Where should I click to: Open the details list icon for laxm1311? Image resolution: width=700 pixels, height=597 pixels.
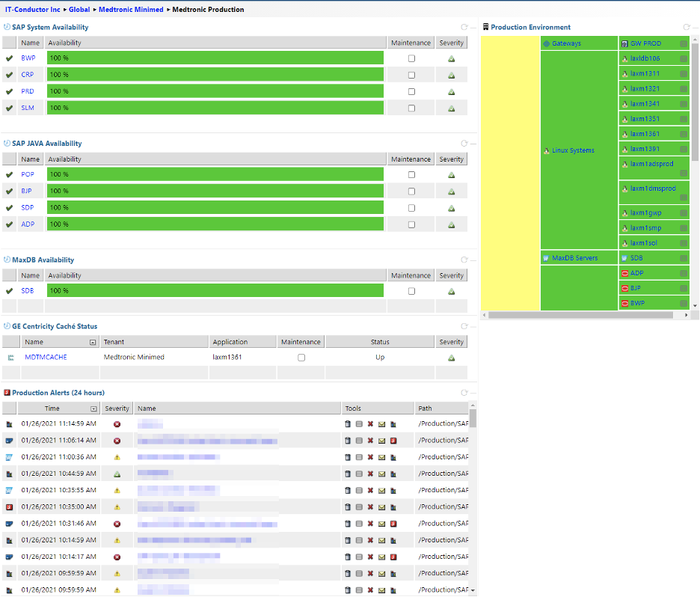point(684,74)
